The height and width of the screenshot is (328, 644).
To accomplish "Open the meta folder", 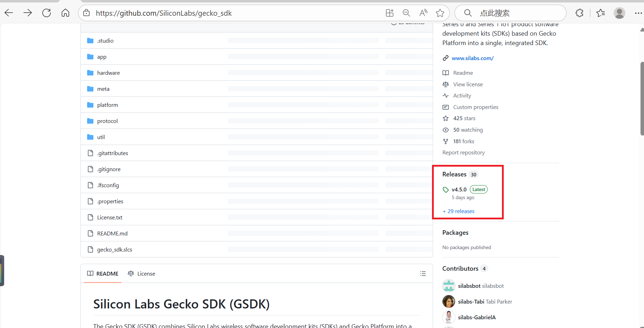I will coord(103,89).
